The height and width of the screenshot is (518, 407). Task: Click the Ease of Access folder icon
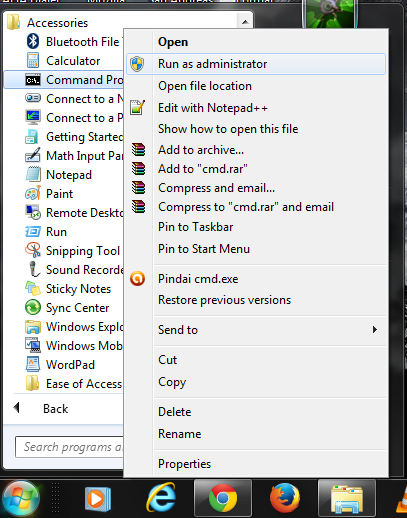point(32,383)
